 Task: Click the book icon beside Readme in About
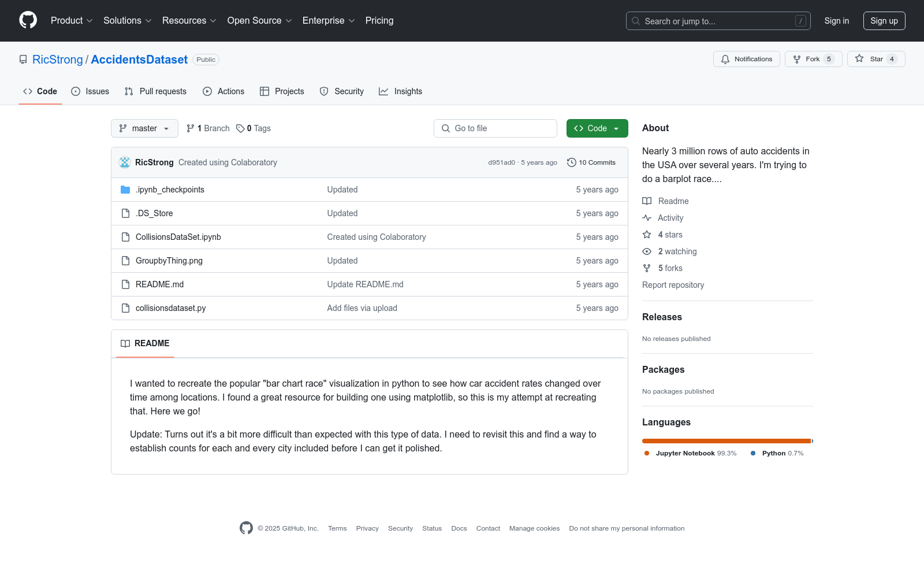pos(647,201)
